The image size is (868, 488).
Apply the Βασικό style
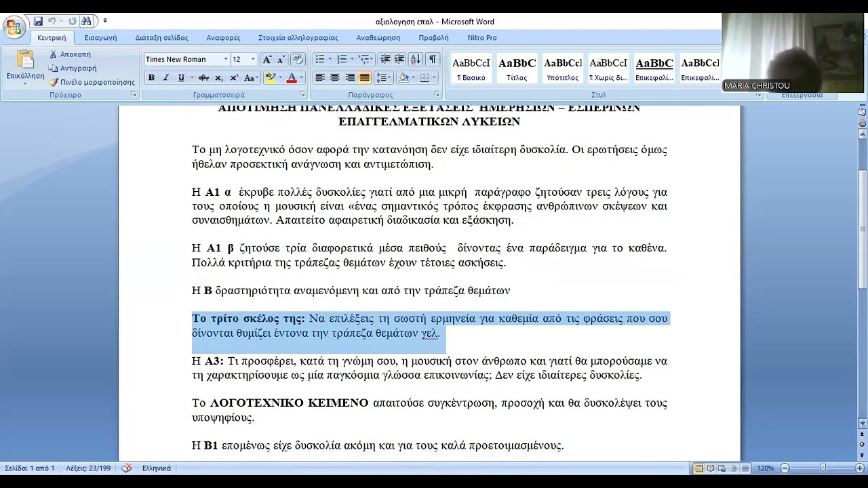pyautogui.click(x=471, y=68)
